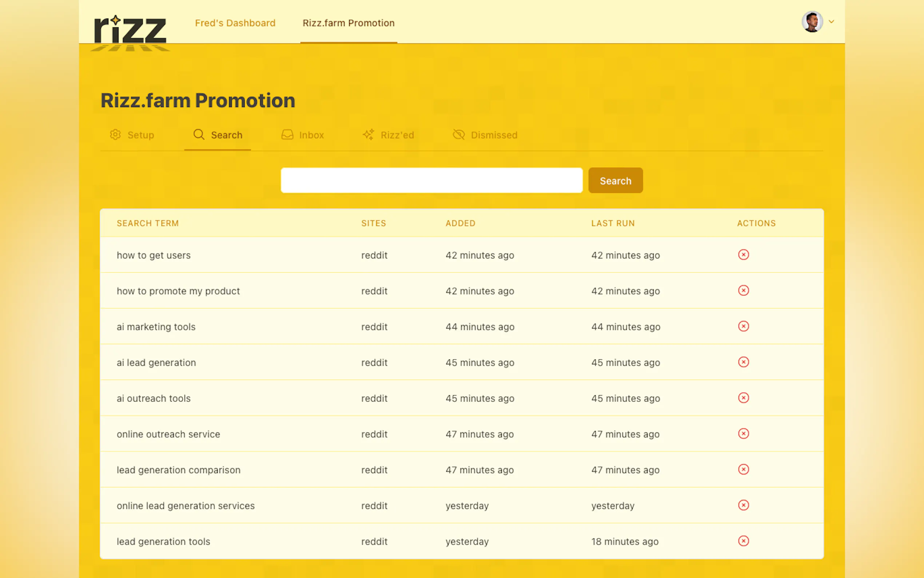924x578 pixels.
Task: Delete the 'ai marketing tools' row
Action: [743, 326]
